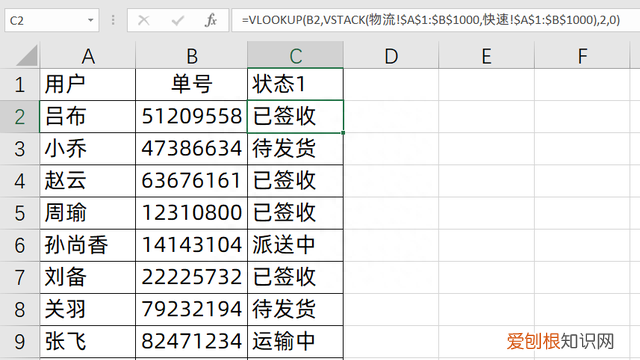Viewport: 640px width, 360px height.
Task: Select row 2 header
Action: pos(20,117)
